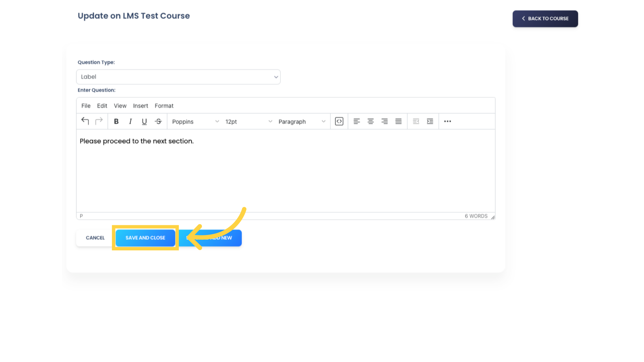This screenshot has height=362, width=644.
Task: Click the more options ellipsis icon
Action: (x=448, y=121)
